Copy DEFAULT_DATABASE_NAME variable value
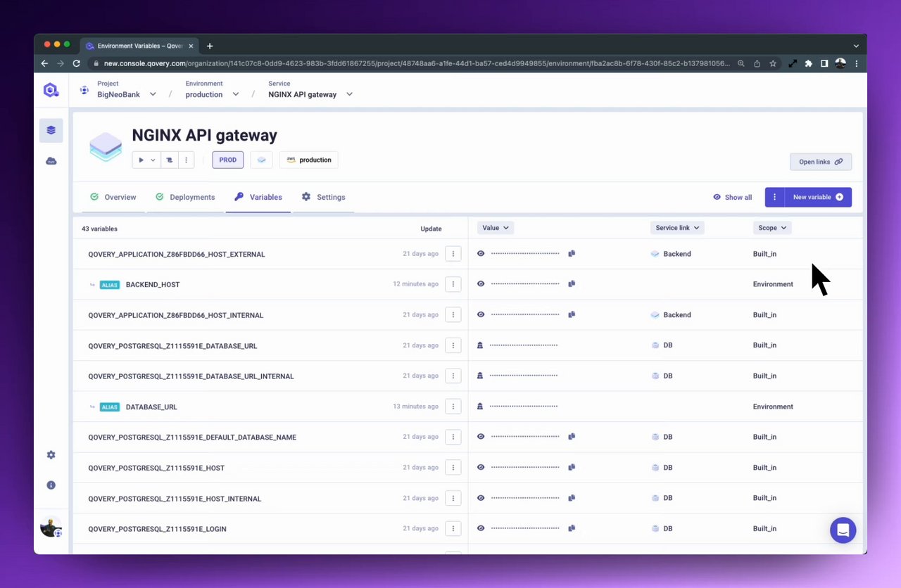The image size is (901, 588). [x=572, y=437]
